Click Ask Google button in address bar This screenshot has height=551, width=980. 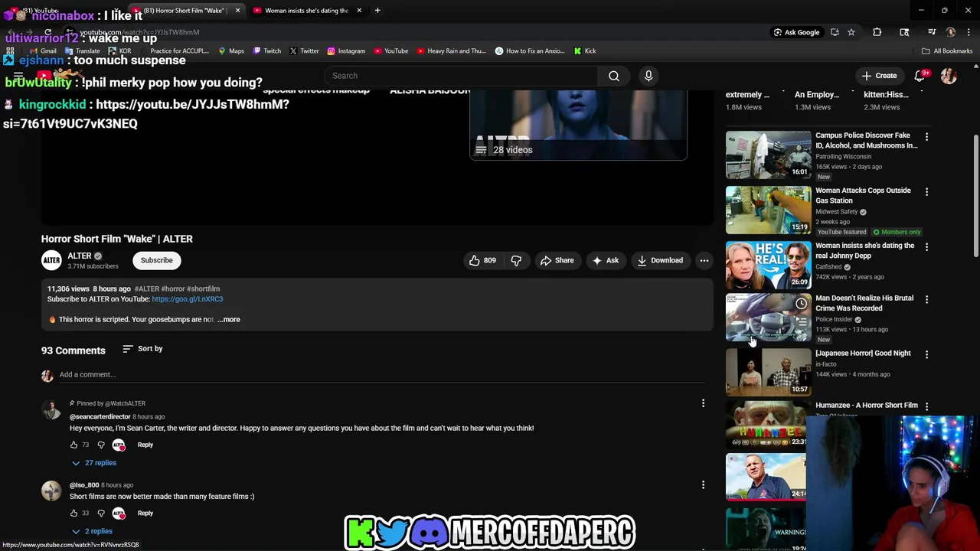pyautogui.click(x=796, y=32)
